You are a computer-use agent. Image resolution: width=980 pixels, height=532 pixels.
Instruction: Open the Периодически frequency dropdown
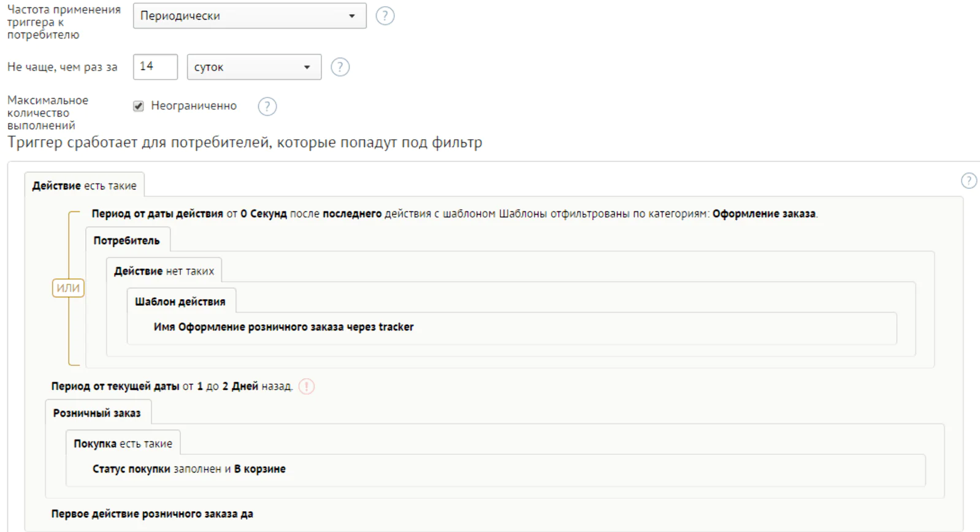tap(250, 16)
